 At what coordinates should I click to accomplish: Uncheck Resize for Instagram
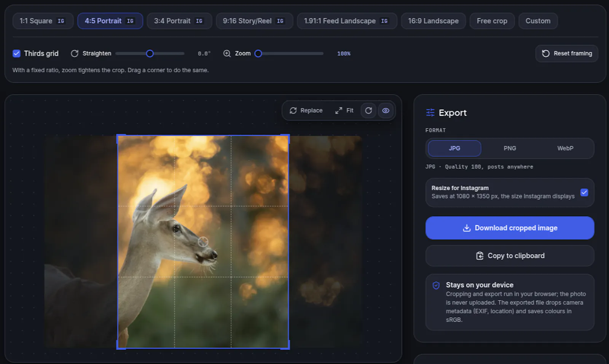pos(584,192)
